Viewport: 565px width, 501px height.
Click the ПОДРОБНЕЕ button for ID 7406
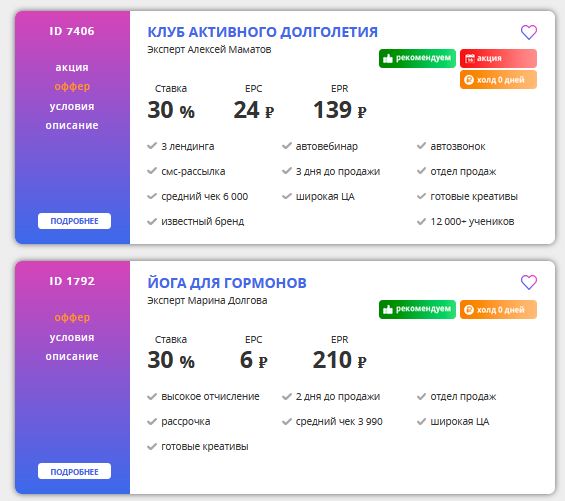(x=74, y=221)
